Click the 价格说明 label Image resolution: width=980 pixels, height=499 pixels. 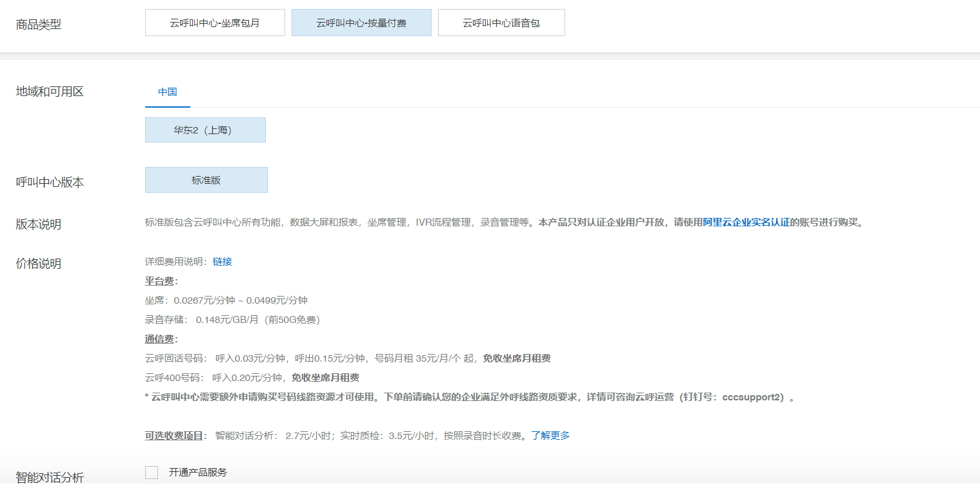coord(39,264)
